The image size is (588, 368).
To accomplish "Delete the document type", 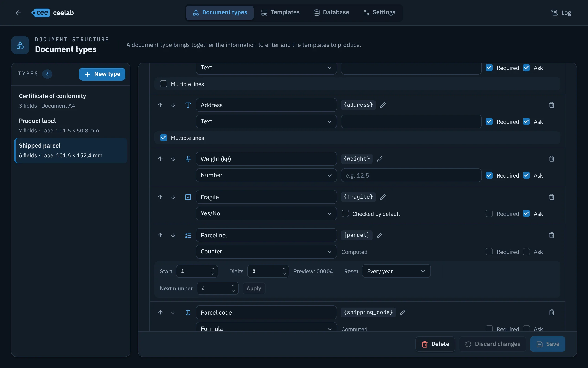I will pyautogui.click(x=435, y=344).
